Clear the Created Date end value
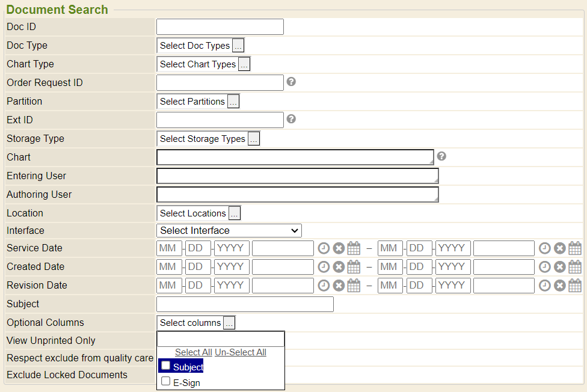The image size is (587, 392). pyautogui.click(x=560, y=267)
